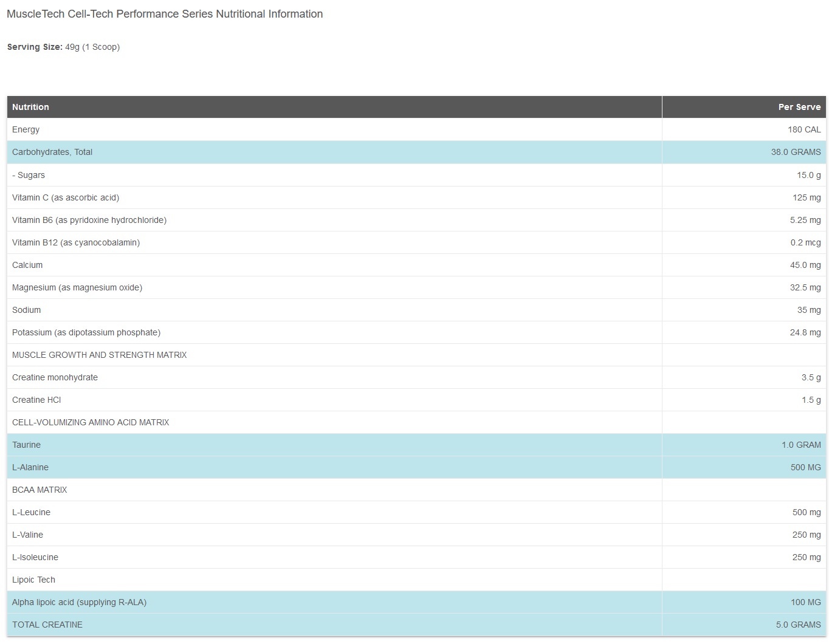Click the '1.5 g' value
829x644 pixels.
811,400
